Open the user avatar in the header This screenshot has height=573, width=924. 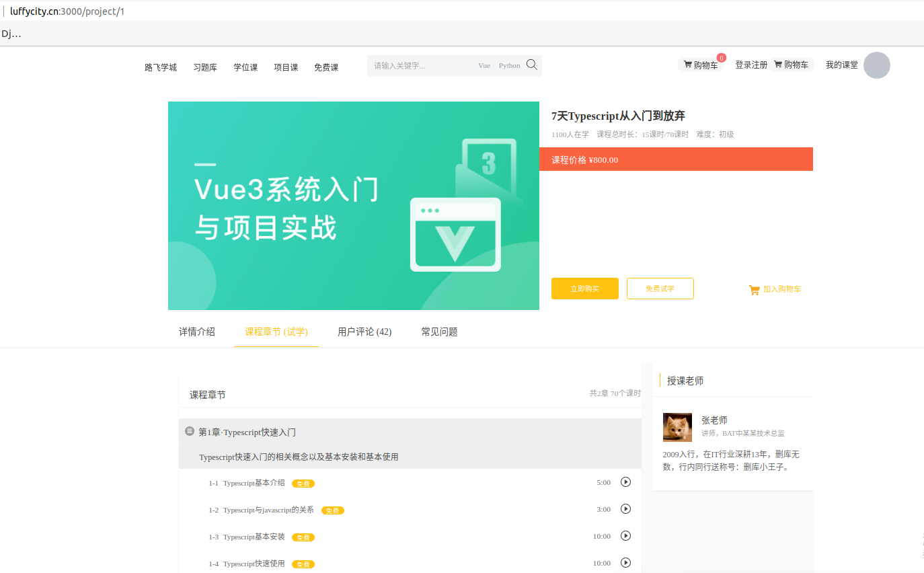(877, 65)
